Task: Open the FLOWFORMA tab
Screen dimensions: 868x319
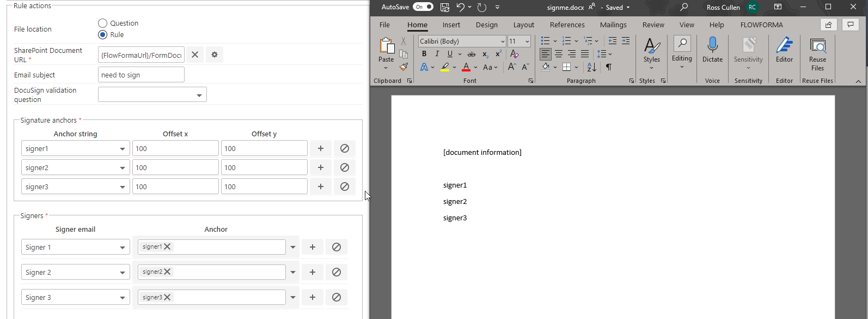Action: [761, 25]
